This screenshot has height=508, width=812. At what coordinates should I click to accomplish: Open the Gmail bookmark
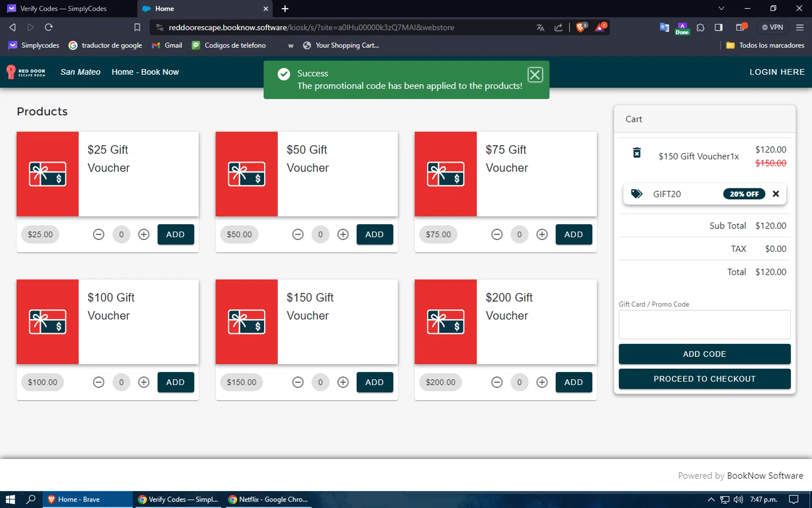[167, 45]
